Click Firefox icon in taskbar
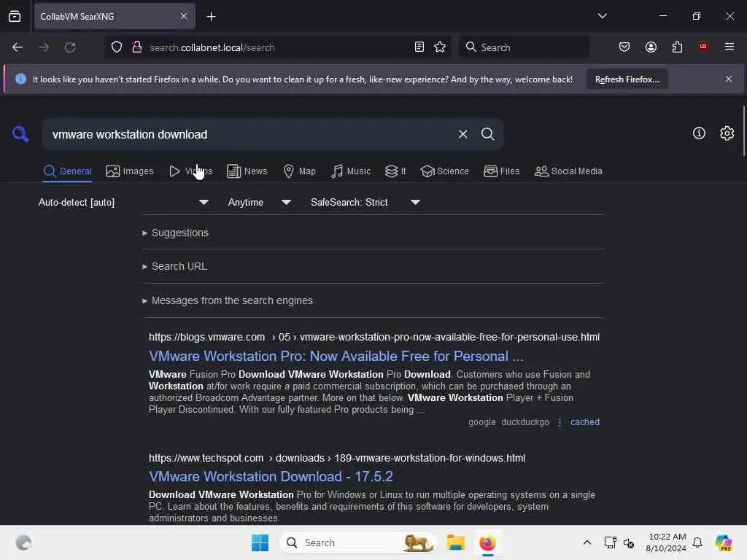This screenshot has height=560, width=747. coord(487,542)
